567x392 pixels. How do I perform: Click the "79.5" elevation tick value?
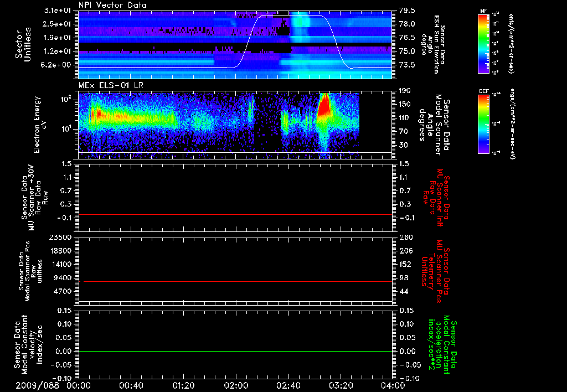407,11
